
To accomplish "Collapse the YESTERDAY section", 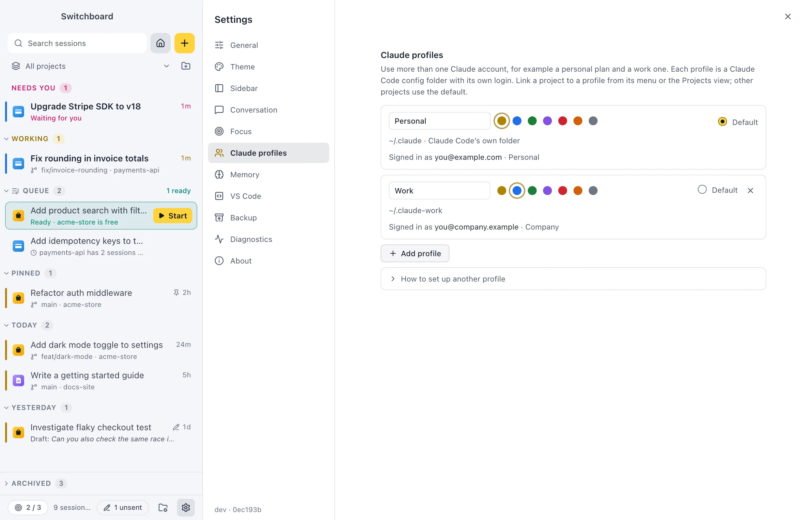I will tap(6, 407).
